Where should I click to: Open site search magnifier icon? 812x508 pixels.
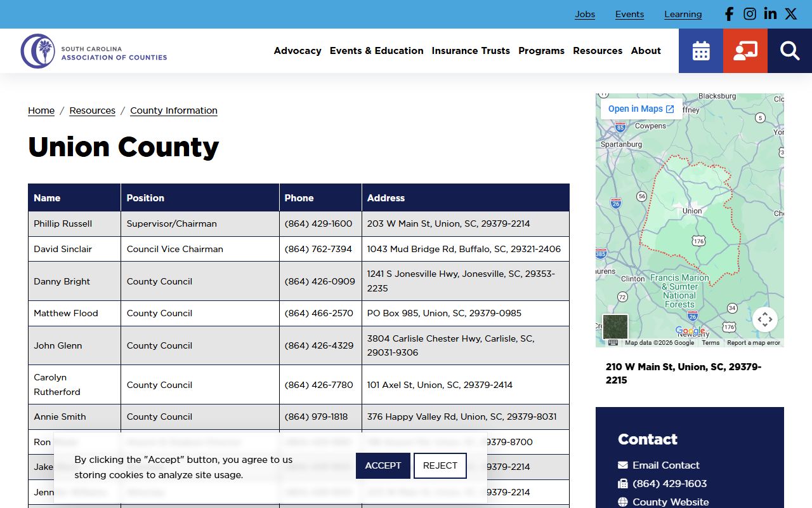pos(790,51)
